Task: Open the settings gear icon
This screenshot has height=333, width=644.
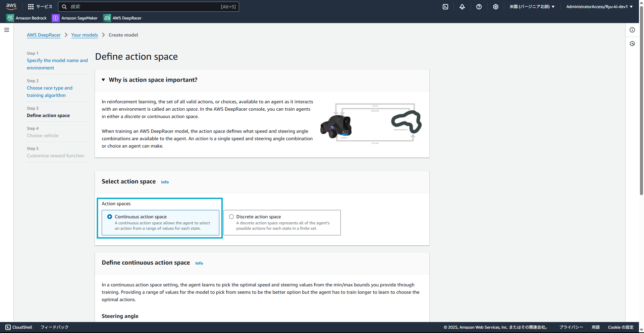Action: tap(496, 7)
